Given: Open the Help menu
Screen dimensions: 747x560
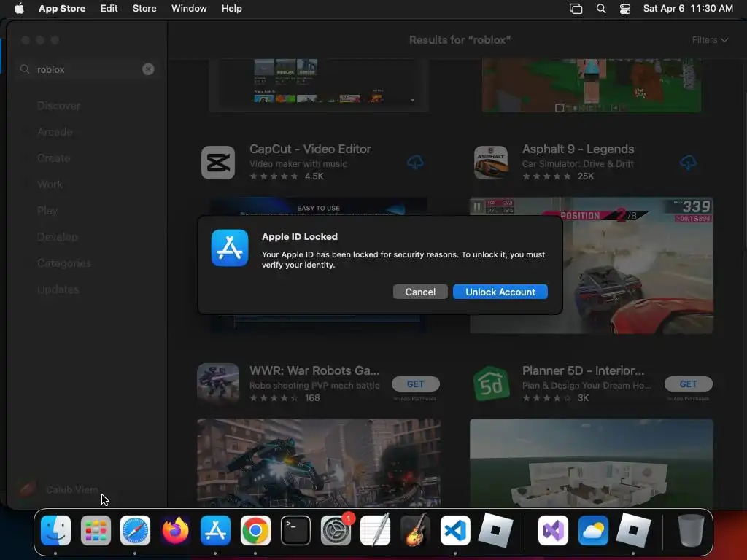Looking at the screenshot, I should (x=231, y=9).
